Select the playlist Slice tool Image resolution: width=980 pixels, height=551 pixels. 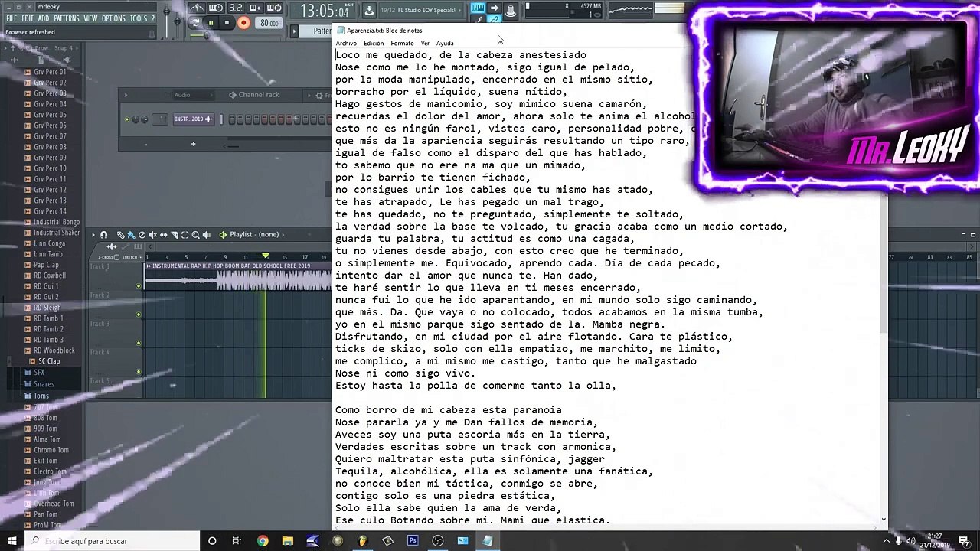[174, 235]
